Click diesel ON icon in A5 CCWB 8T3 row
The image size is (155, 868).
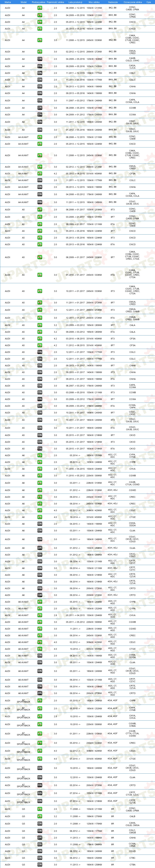[x=40, y=393]
